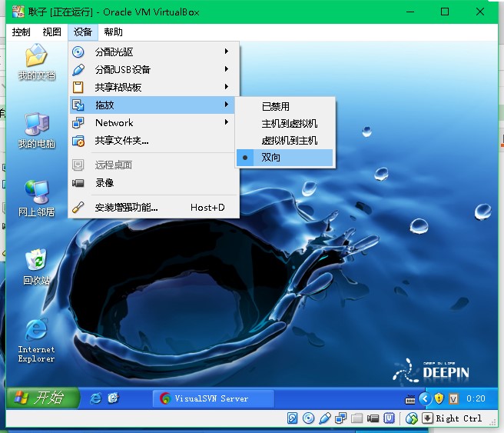Click the hard disk activity status icon

(x=293, y=418)
